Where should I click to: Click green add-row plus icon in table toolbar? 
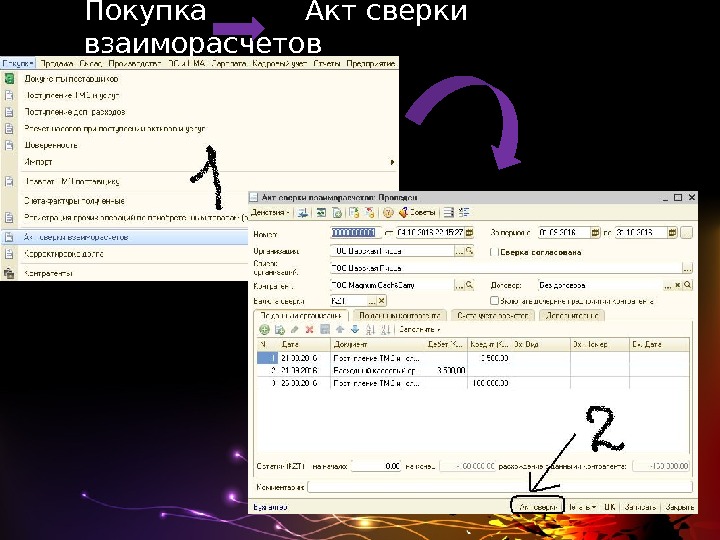[264, 329]
